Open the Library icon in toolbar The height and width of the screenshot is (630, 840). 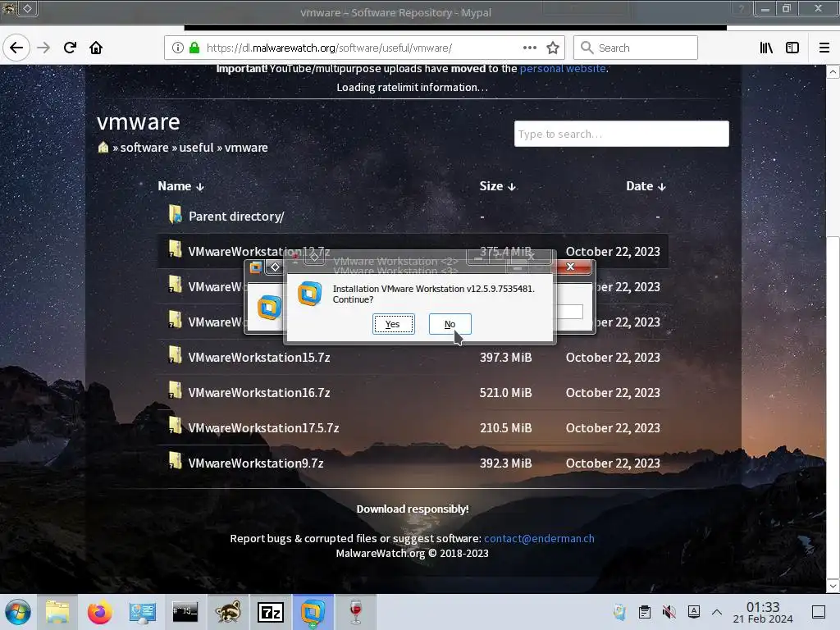pos(766,48)
